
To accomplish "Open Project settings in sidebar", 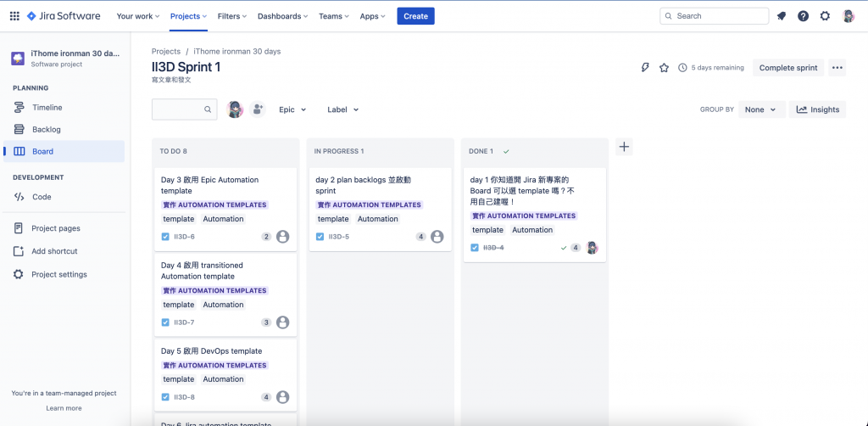I will tap(64, 274).
